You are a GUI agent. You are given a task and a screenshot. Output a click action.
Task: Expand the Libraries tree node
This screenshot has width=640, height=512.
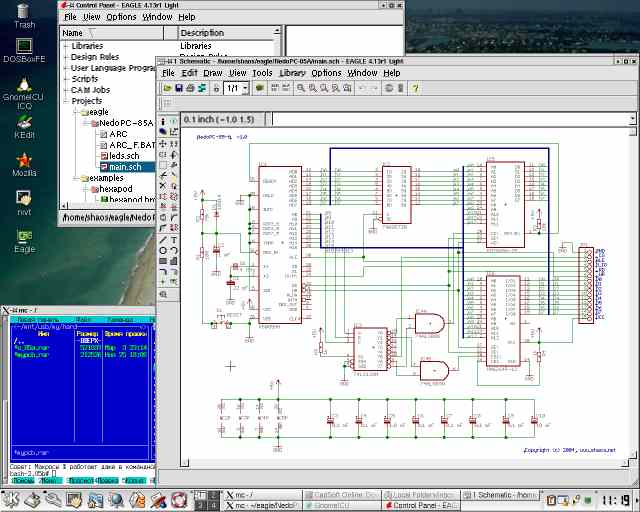(x=66, y=46)
